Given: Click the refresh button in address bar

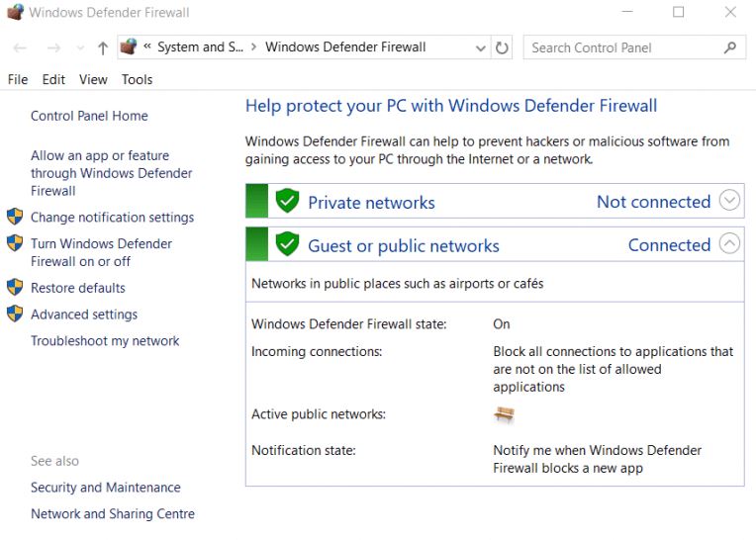Looking at the screenshot, I should pos(503,47).
